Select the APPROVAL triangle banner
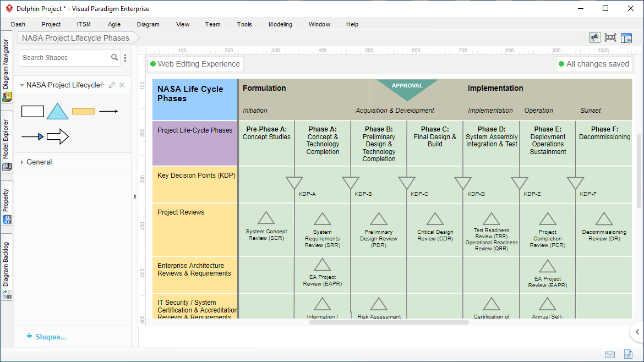 coord(407,90)
